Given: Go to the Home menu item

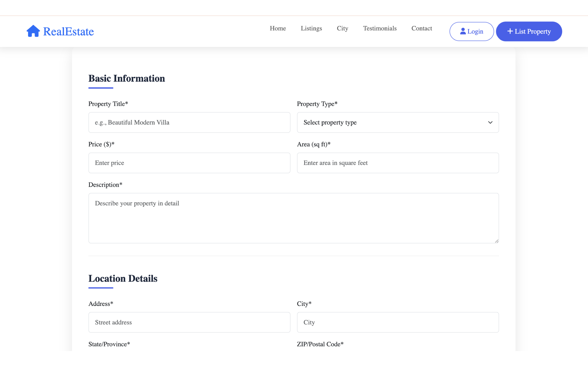Looking at the screenshot, I should coord(278,28).
